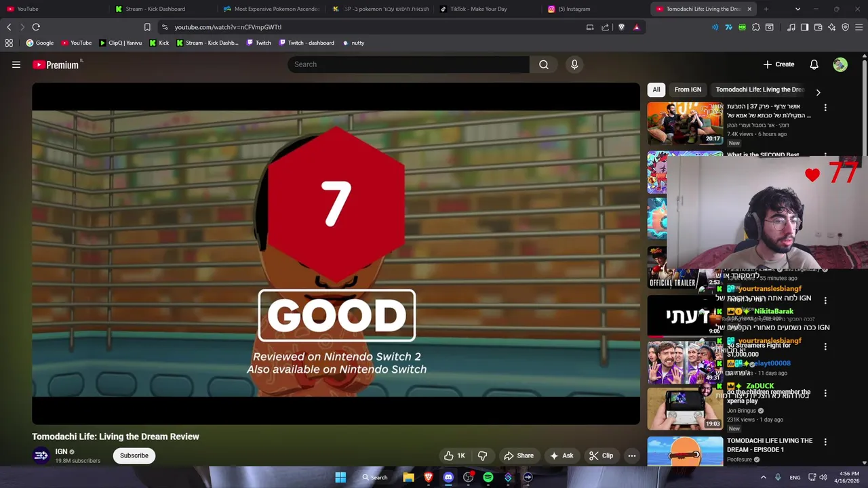This screenshot has height=488, width=868.
Task: Click the address bar URL
Action: click(228, 27)
